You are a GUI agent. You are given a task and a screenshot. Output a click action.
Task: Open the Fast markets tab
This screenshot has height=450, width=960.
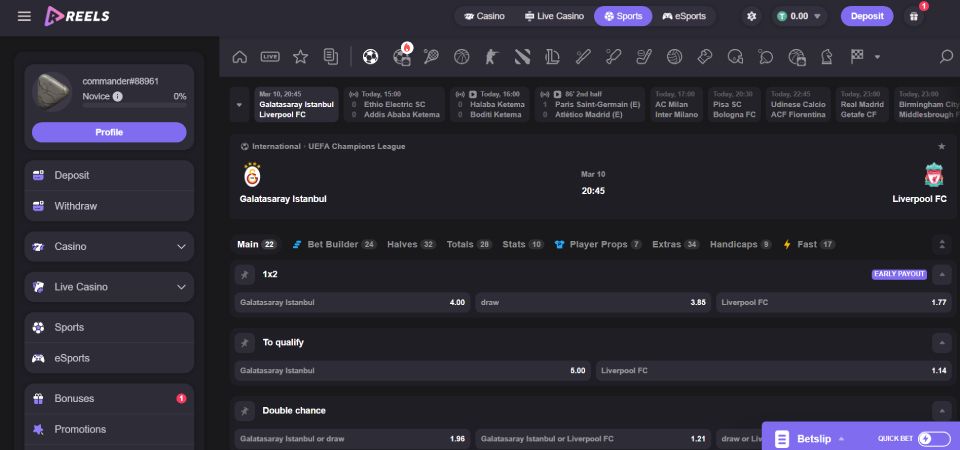tap(809, 244)
